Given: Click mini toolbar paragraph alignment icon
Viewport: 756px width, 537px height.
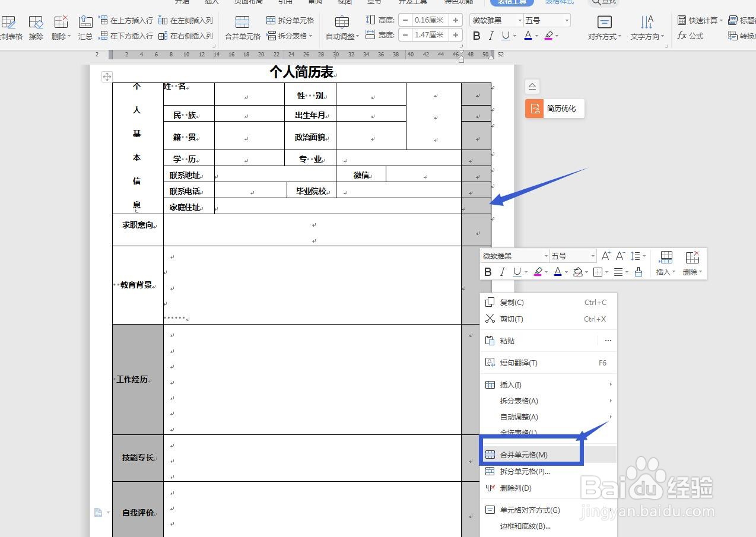Looking at the screenshot, I should [618, 272].
